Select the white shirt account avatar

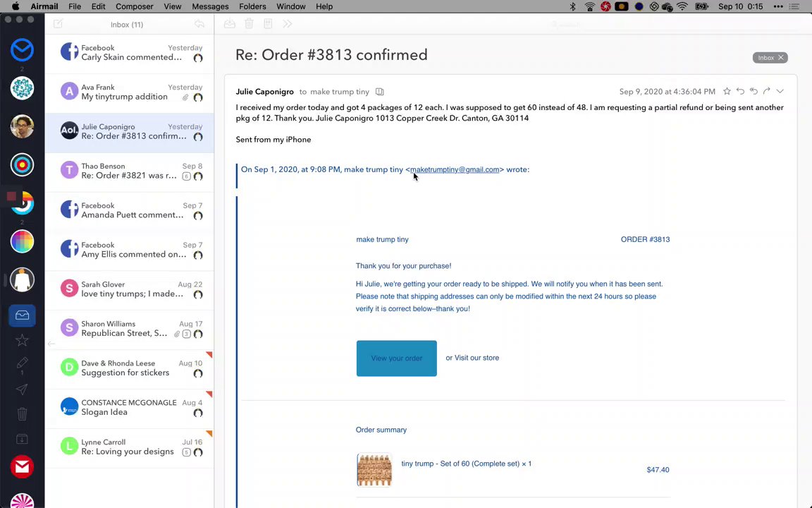coord(23,280)
